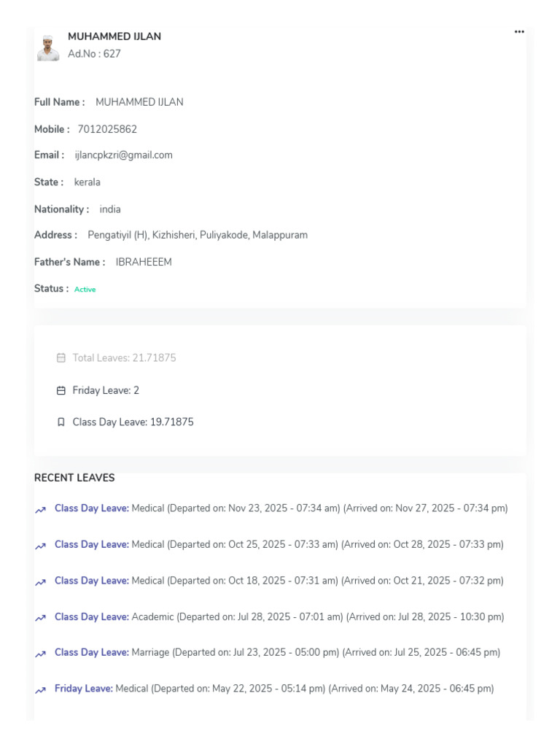Open the May 22 Friday Leave link

(84, 689)
